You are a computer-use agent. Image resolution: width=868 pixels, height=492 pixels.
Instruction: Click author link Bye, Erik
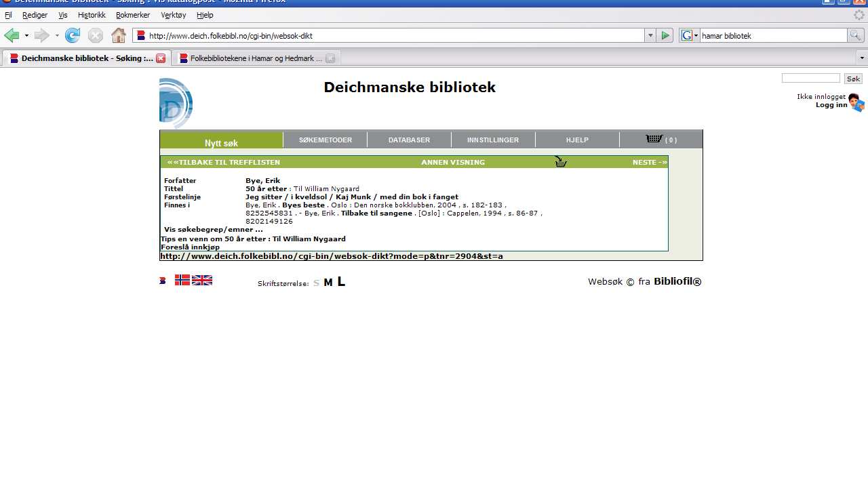pyautogui.click(x=262, y=181)
